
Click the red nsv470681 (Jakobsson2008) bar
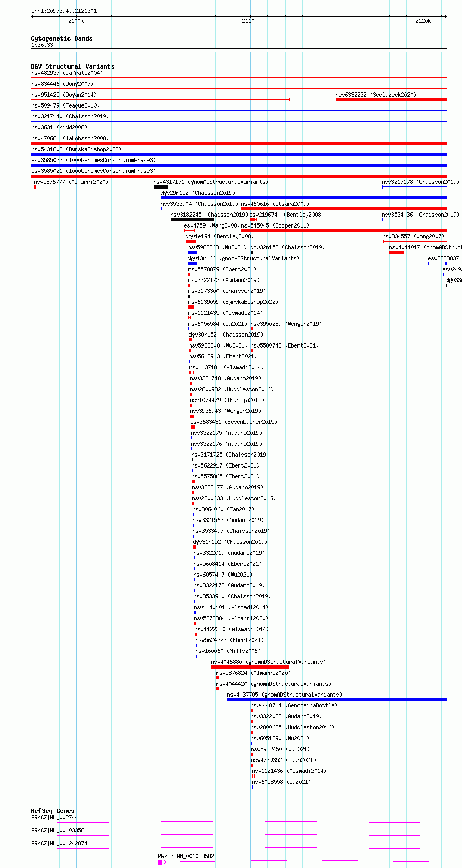pos(239,143)
